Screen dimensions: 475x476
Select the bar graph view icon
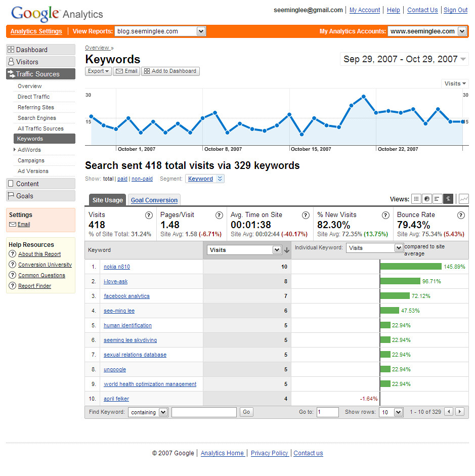438,199
